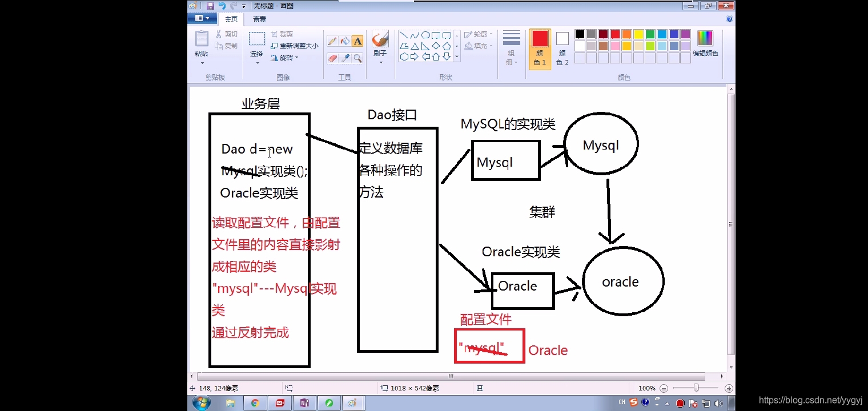Pick the purple color swatch
This screenshot has height=411, width=868.
click(685, 34)
